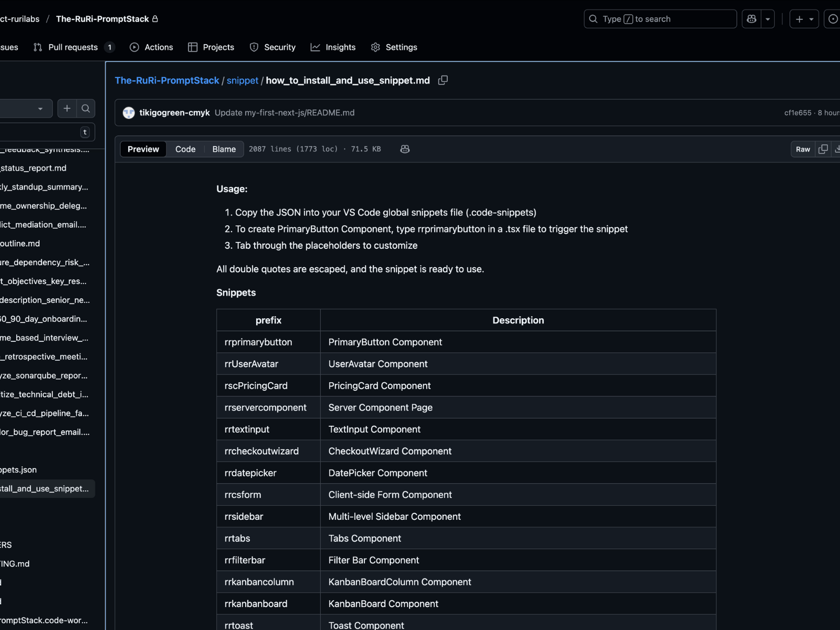840x630 pixels.
Task: Open issues icon at top right
Action: coord(833,19)
